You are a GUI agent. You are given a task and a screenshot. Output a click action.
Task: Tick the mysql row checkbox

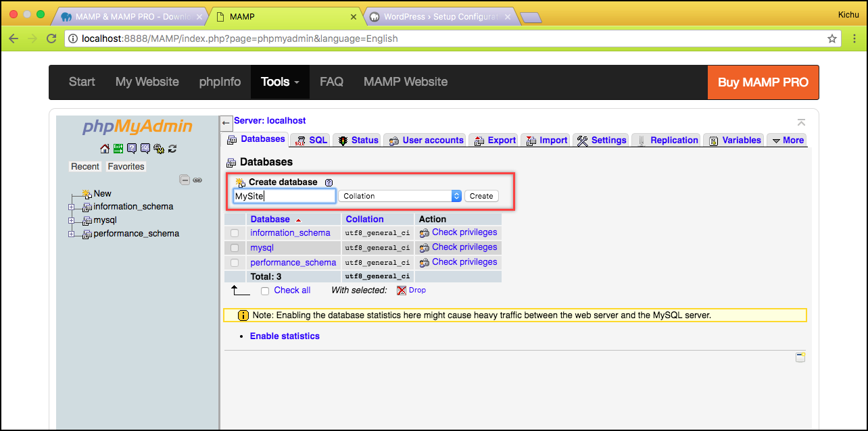pyautogui.click(x=235, y=248)
